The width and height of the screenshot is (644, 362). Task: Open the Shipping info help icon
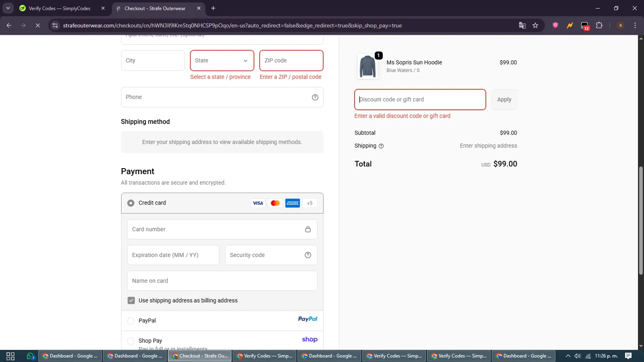click(381, 146)
